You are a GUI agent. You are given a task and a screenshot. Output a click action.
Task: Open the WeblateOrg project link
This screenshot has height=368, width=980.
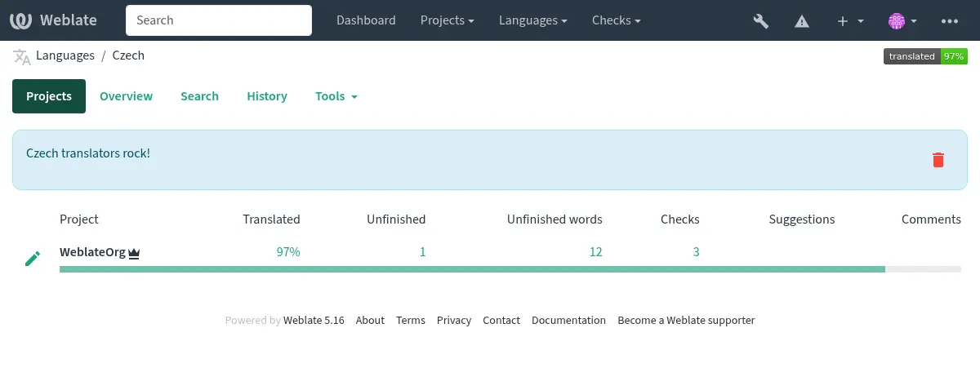(x=92, y=252)
